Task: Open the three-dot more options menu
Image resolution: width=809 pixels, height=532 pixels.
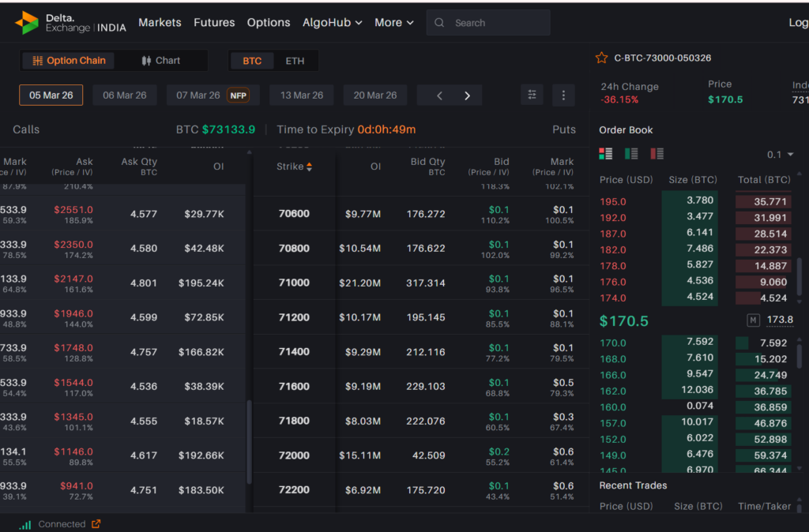Action: pos(563,95)
